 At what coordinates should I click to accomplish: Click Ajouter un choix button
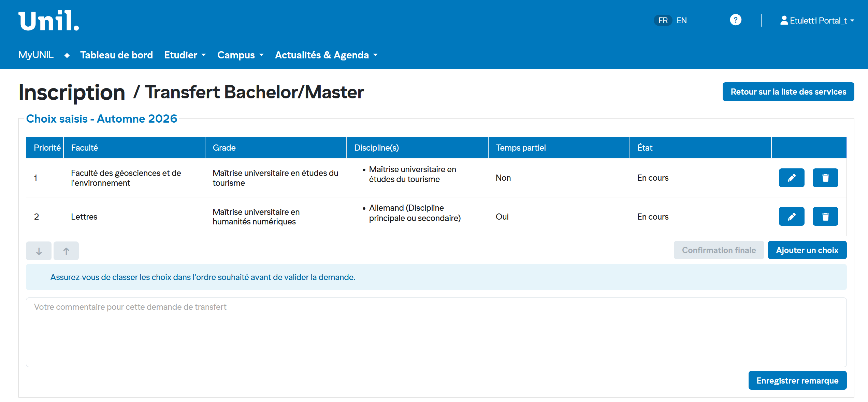[x=807, y=250]
